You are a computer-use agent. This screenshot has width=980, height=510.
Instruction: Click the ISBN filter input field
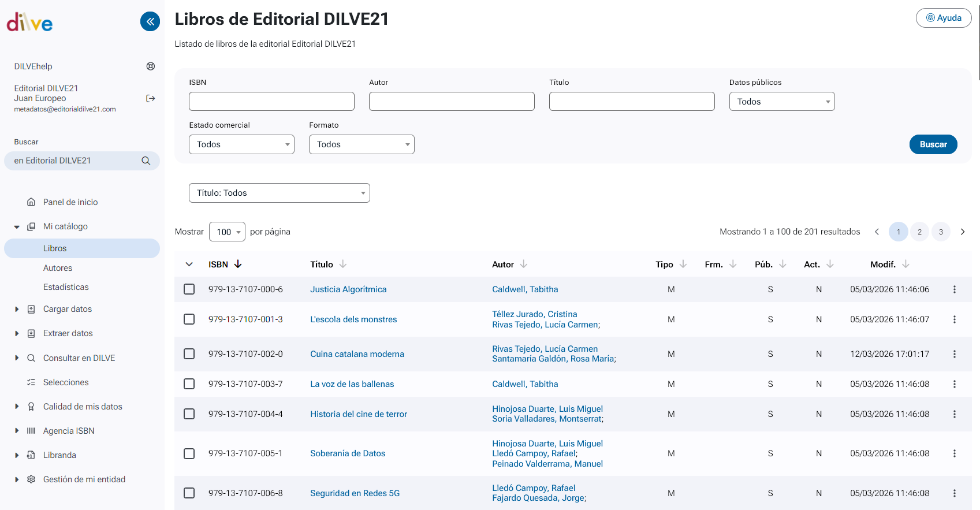(x=271, y=102)
